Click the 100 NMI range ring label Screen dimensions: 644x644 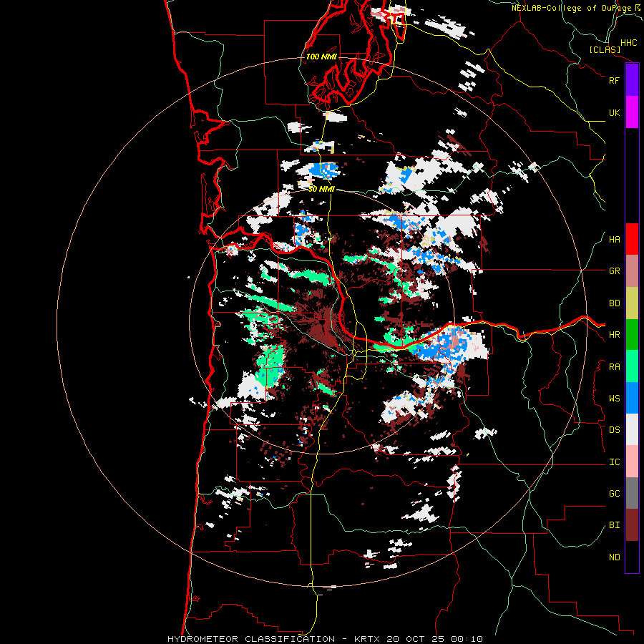(321, 57)
